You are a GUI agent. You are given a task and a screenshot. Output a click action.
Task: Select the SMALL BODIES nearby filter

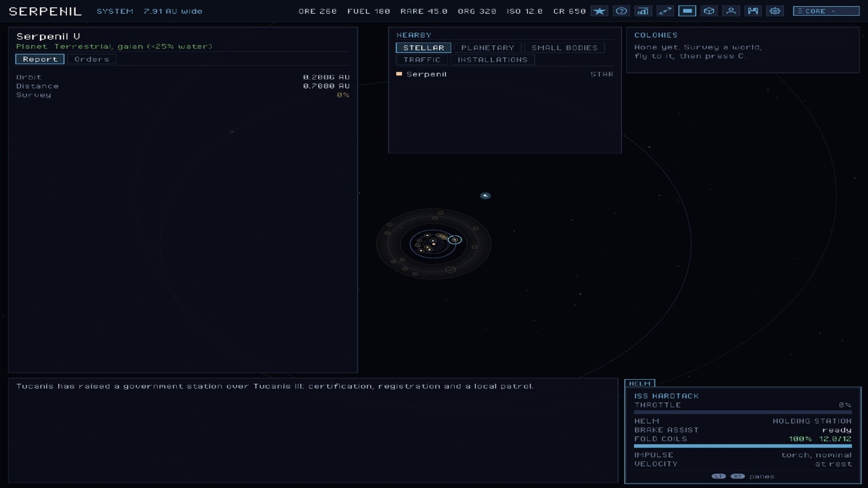pyautogui.click(x=564, y=47)
